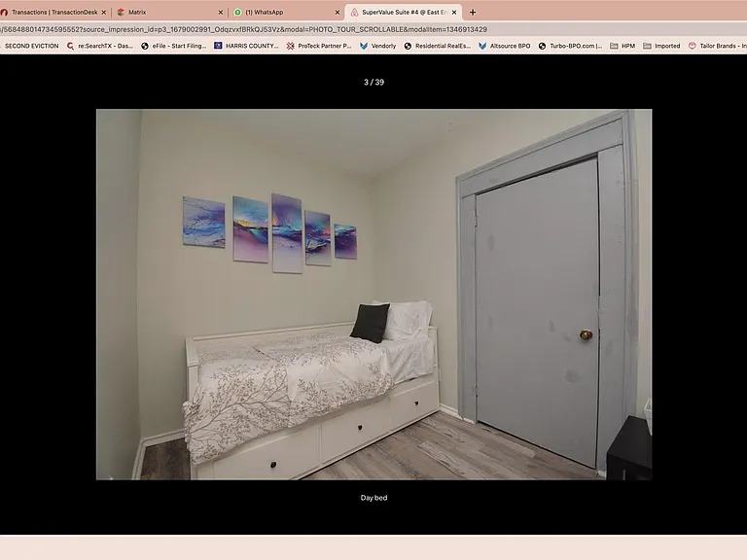Click the Vendorly favicon icon

point(364,47)
